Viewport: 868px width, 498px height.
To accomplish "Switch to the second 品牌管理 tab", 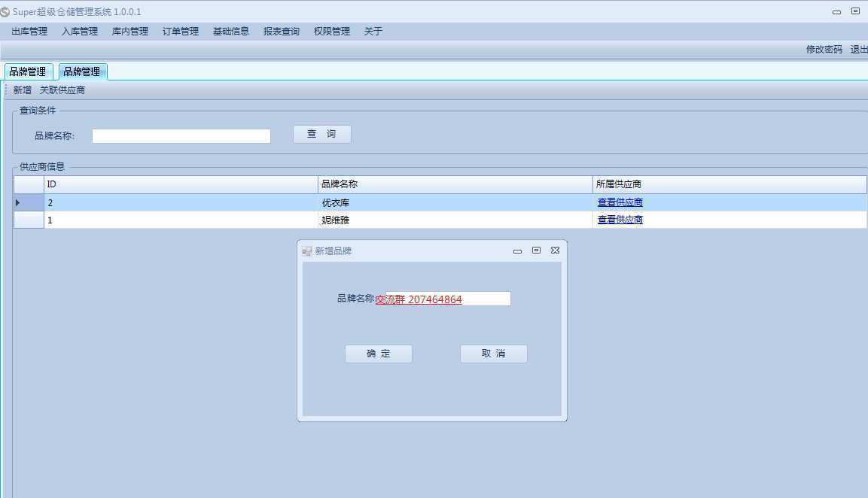I will (83, 71).
